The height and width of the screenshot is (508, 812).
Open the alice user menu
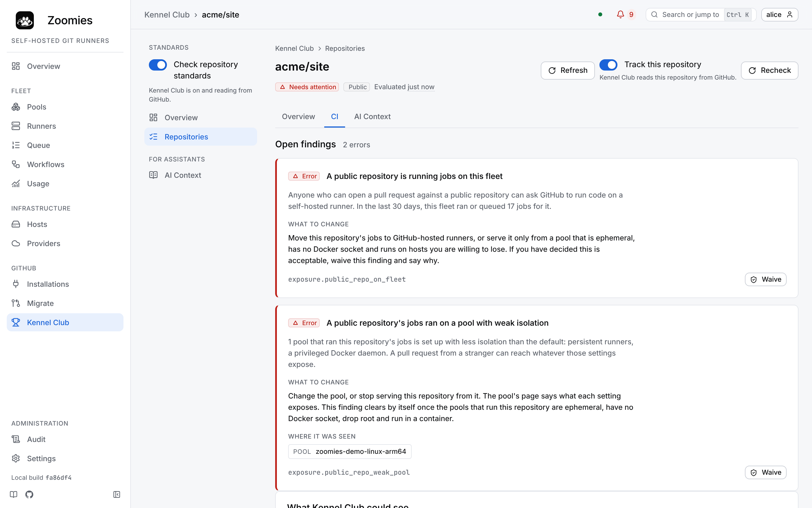(780, 14)
